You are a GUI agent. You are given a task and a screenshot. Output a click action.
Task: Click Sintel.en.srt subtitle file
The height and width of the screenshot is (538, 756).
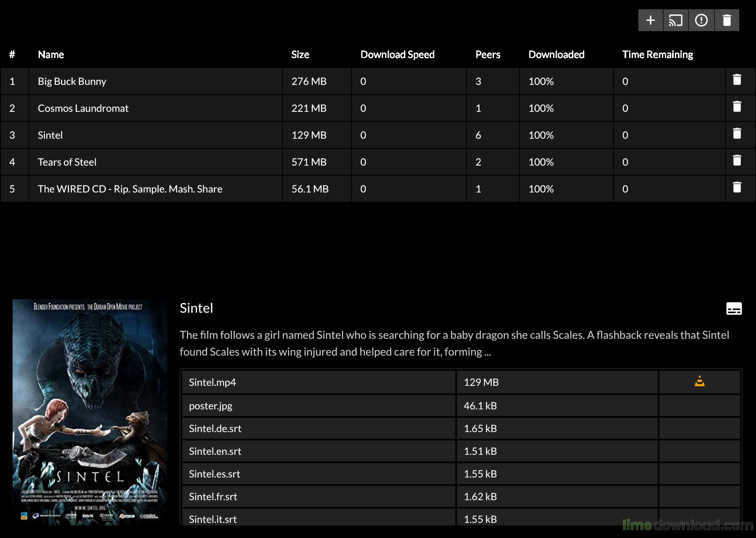tap(215, 451)
